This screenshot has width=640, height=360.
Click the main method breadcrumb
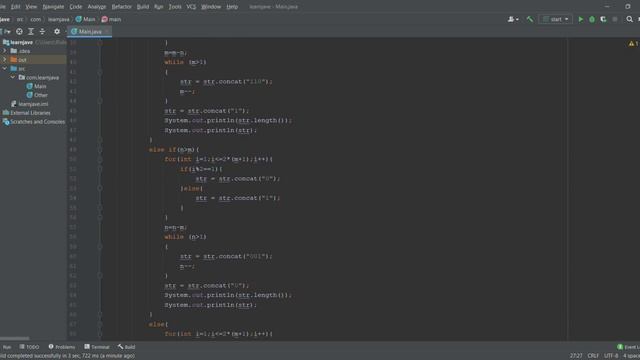(111, 19)
